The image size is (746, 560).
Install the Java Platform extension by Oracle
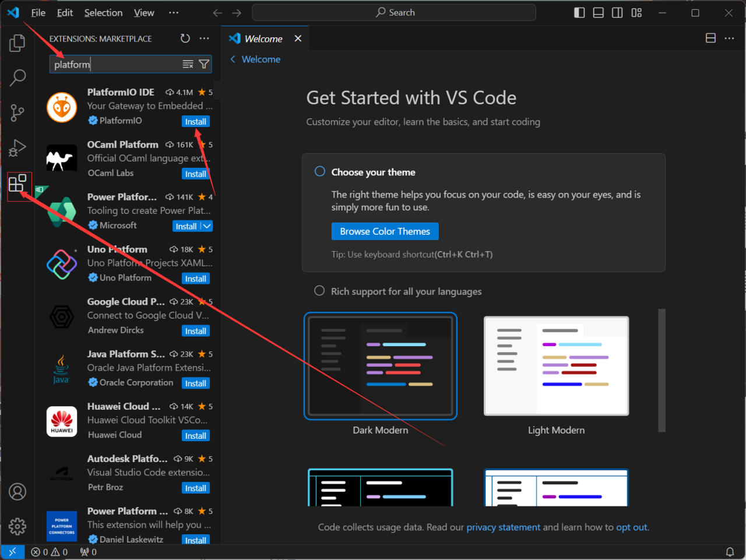pyautogui.click(x=196, y=383)
